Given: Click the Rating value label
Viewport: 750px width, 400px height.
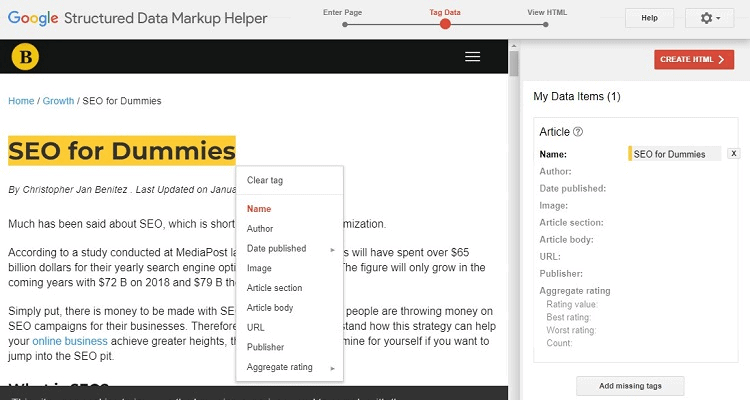Looking at the screenshot, I should point(572,304).
